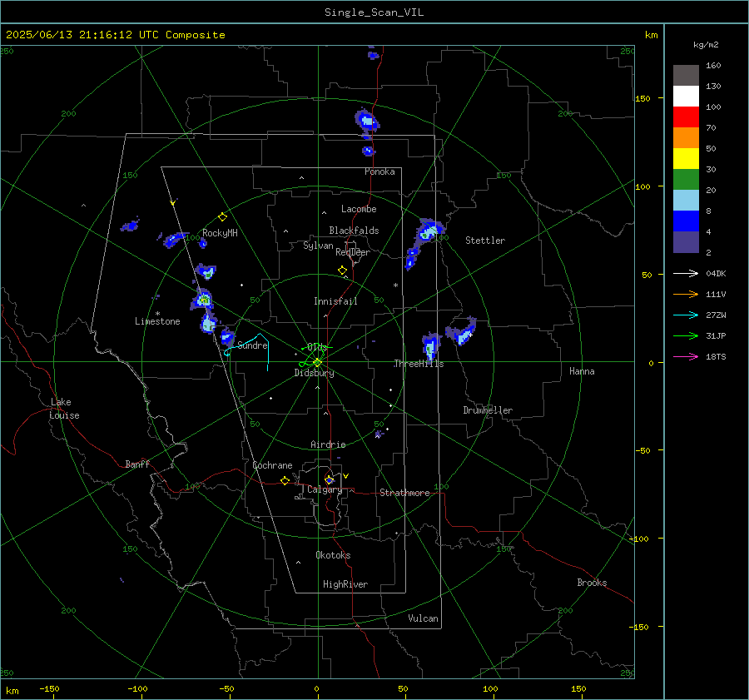Click the Lake Louise label

(x=64, y=409)
